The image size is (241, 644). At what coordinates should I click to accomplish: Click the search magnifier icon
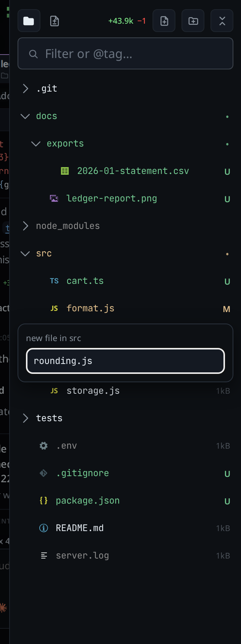[34, 54]
